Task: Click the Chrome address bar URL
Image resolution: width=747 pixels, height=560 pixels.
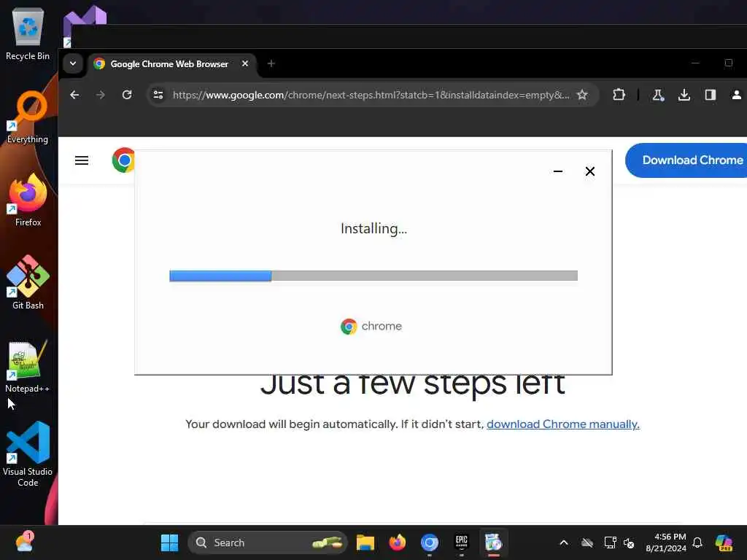Action: (x=371, y=95)
